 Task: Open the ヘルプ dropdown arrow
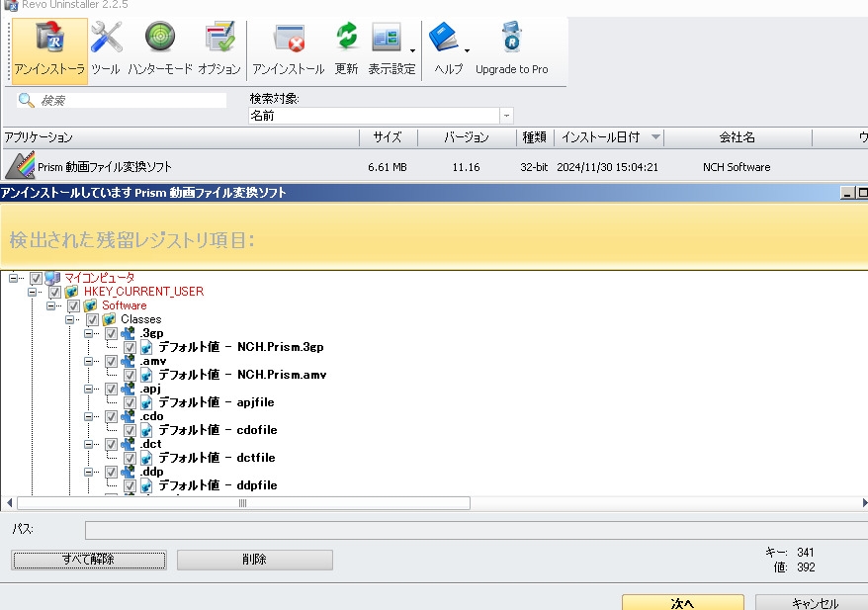(467, 51)
